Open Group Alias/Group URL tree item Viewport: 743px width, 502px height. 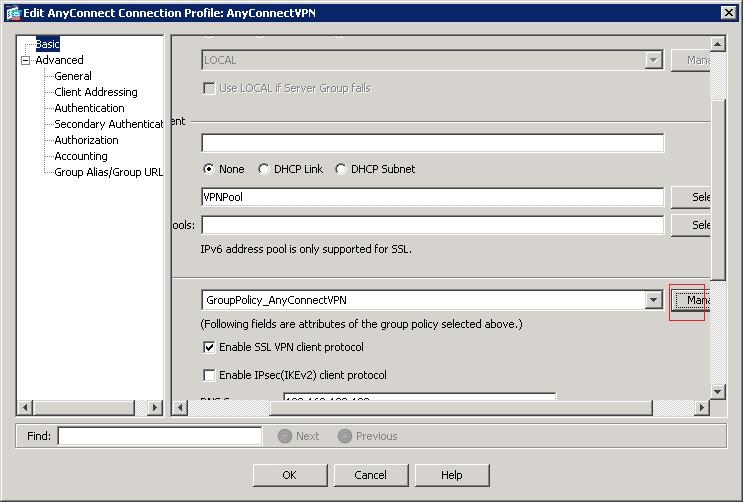pyautogui.click(x=109, y=172)
